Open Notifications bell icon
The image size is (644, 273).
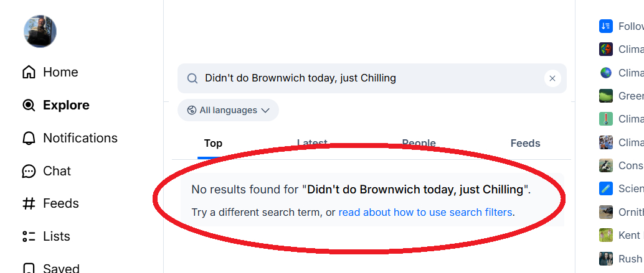point(29,138)
